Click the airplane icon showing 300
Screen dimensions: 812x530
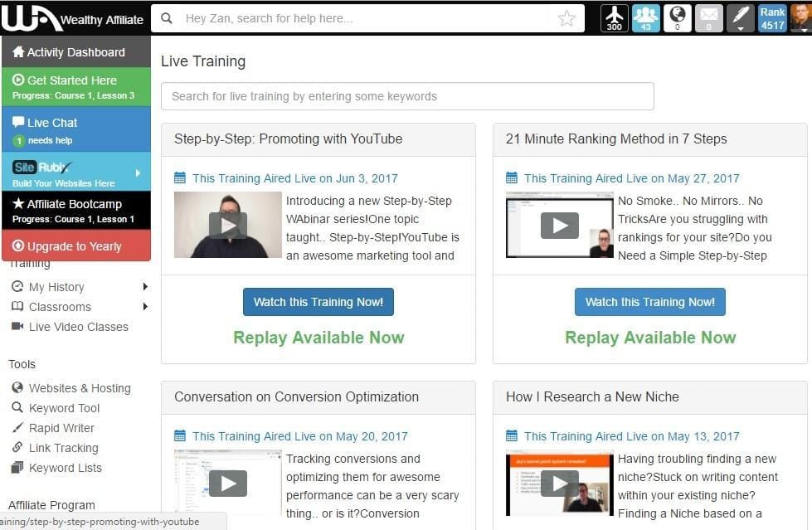pos(614,18)
